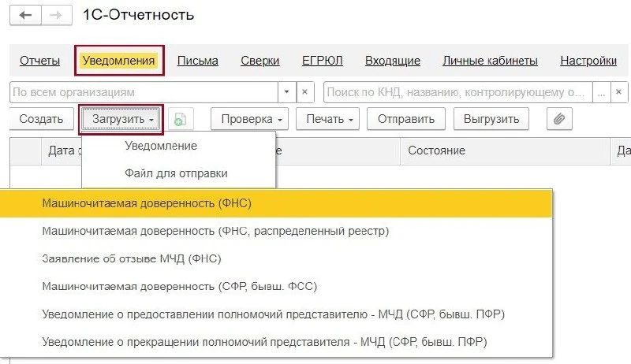Open the Входящие tab
The height and width of the screenshot is (364, 631).
click(393, 61)
